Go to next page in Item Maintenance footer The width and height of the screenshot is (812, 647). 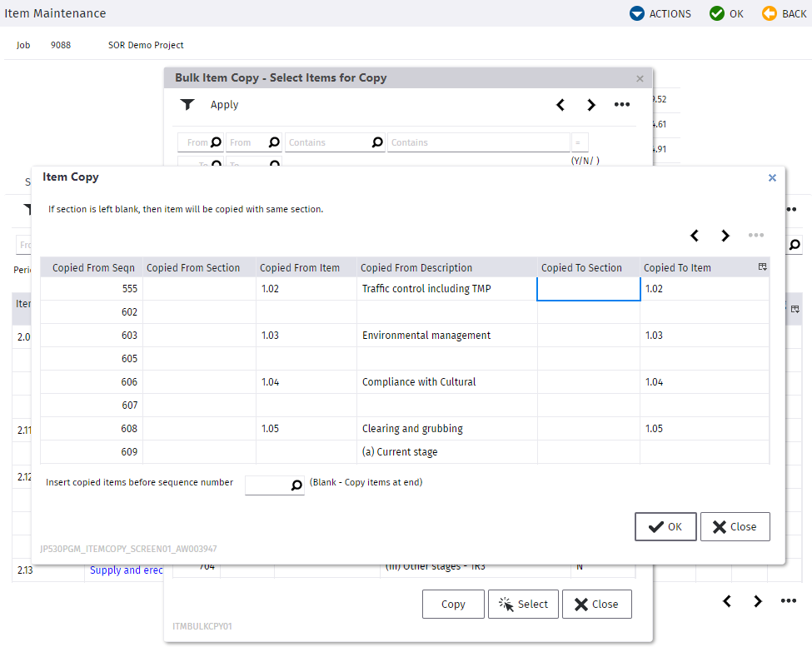(x=758, y=601)
